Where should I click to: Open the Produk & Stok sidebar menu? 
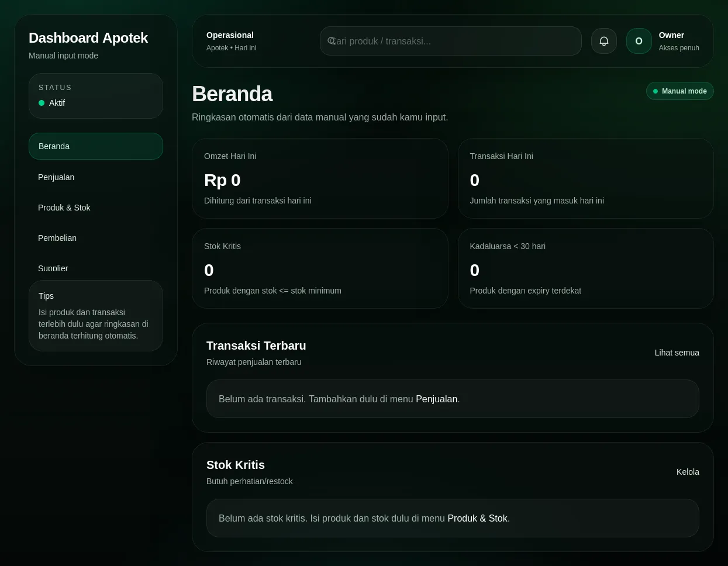pyautogui.click(x=64, y=208)
